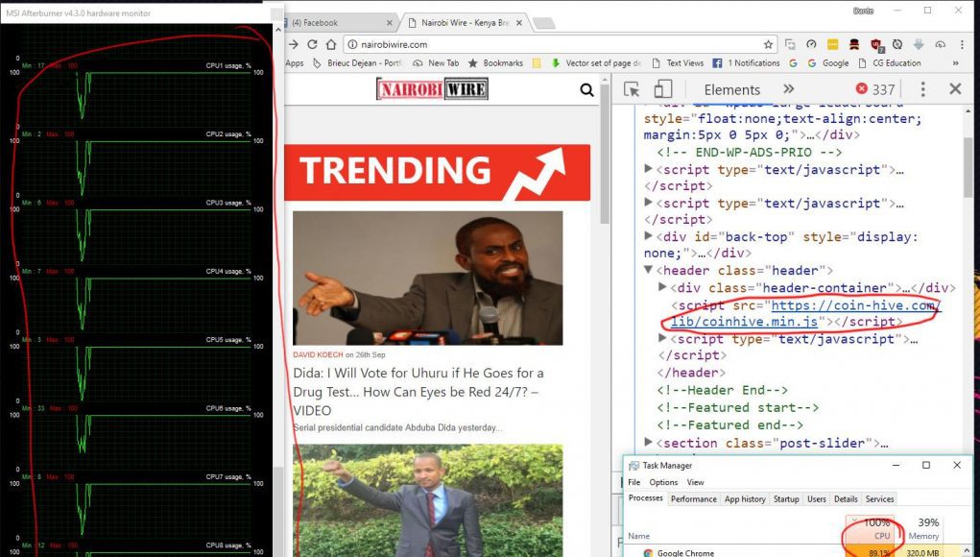
Task: Open the second article thumbnail with suited man
Action: click(427, 500)
